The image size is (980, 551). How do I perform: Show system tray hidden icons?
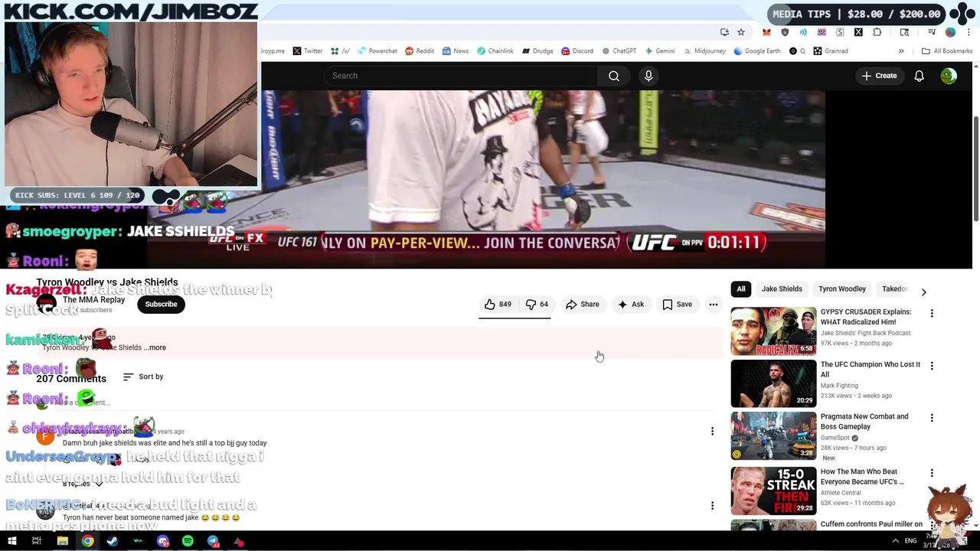pyautogui.click(x=895, y=541)
